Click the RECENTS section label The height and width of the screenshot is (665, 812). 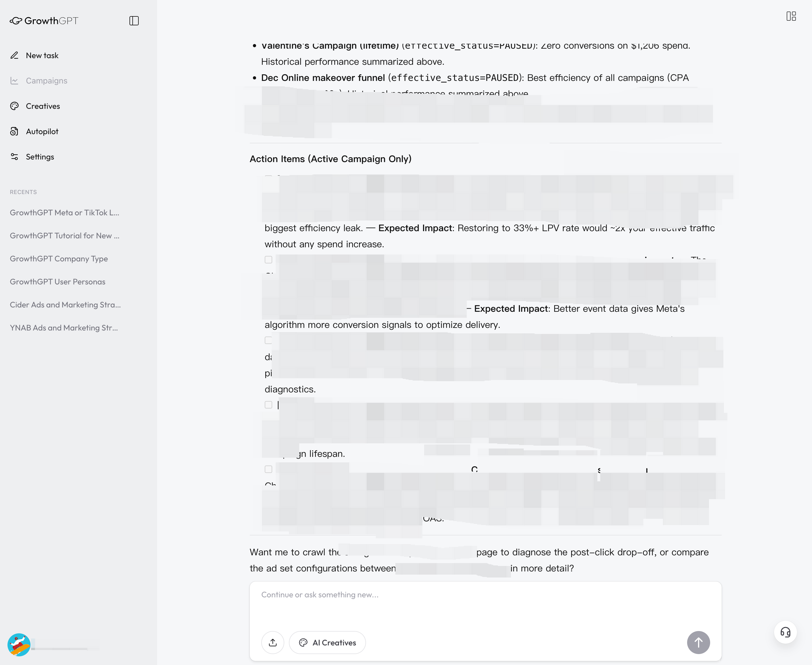coord(23,192)
